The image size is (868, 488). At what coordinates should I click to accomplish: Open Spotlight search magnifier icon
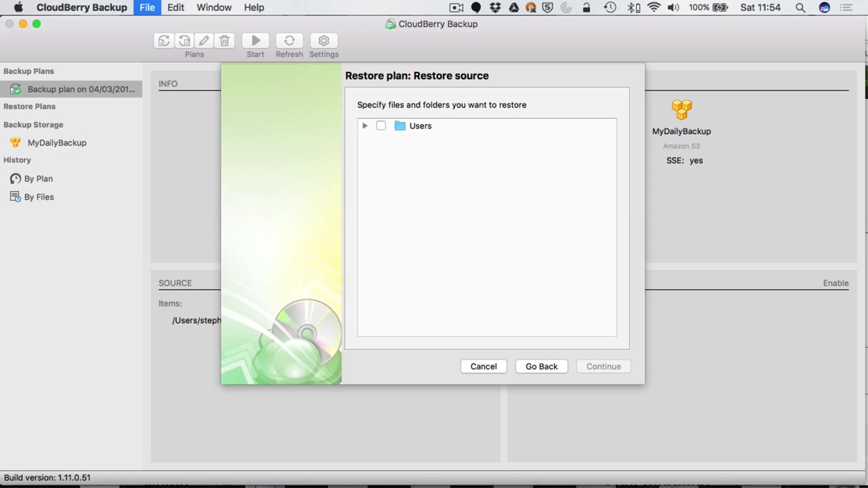click(x=800, y=7)
